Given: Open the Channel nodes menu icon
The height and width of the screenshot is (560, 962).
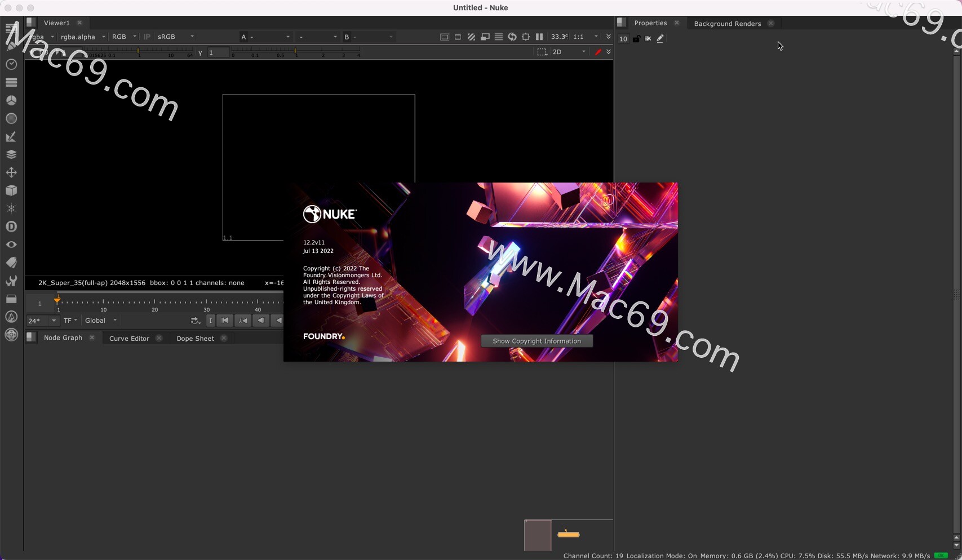Looking at the screenshot, I should (11, 82).
